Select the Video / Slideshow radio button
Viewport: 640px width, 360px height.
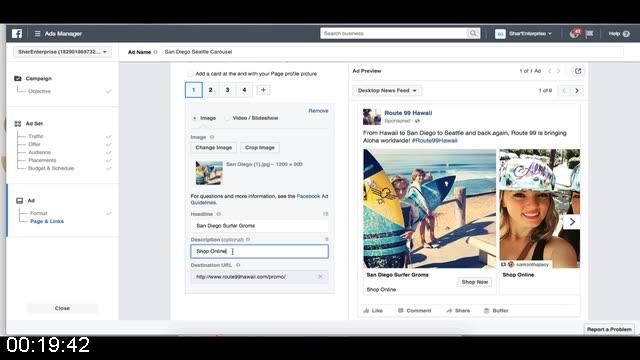click(x=227, y=118)
